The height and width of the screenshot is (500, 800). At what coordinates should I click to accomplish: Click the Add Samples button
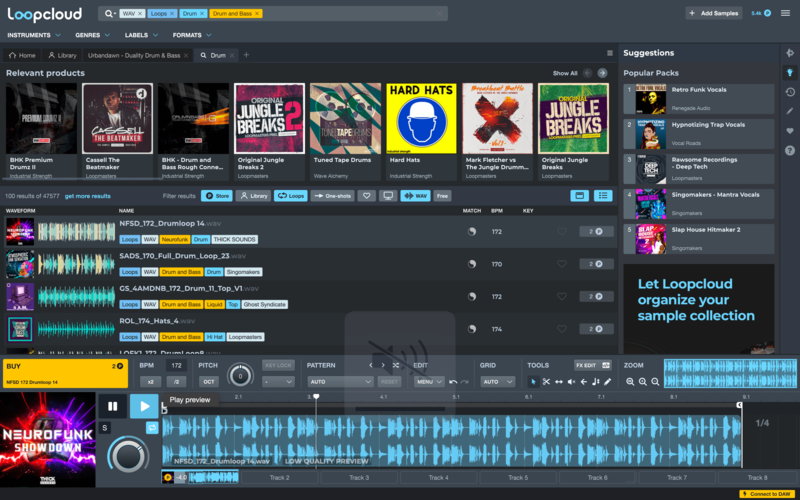coord(713,13)
